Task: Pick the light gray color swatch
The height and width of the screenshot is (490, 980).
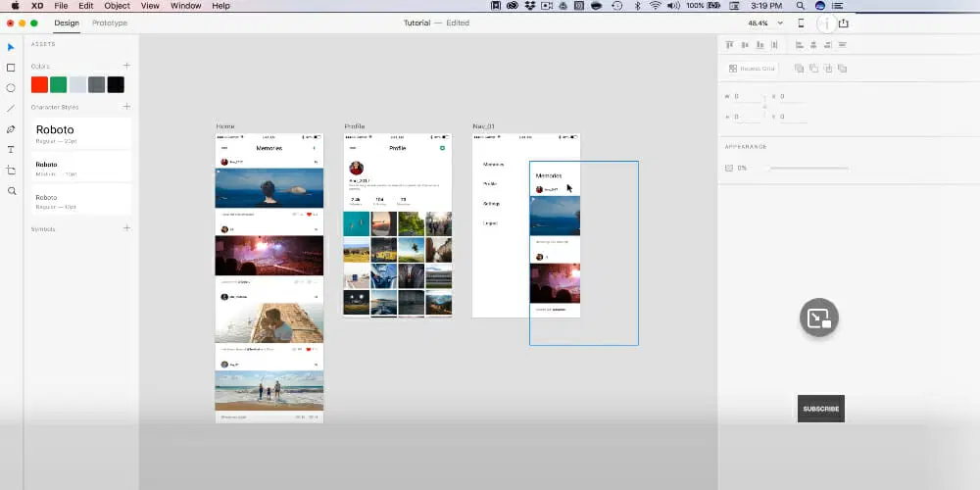Action: (x=77, y=85)
